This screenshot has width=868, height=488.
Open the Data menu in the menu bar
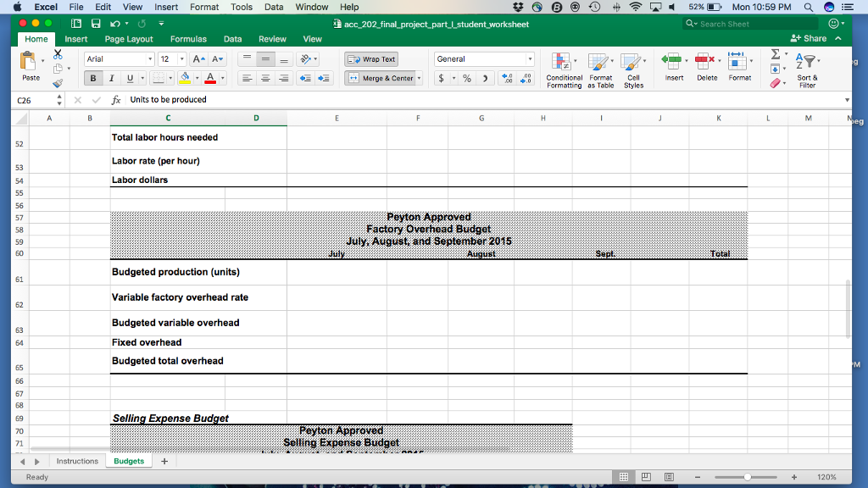point(274,7)
